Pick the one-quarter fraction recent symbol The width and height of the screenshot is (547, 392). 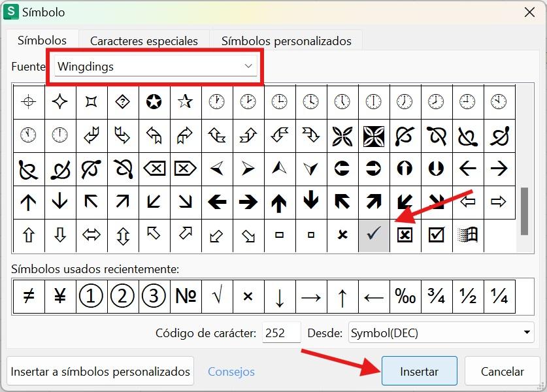(499, 297)
